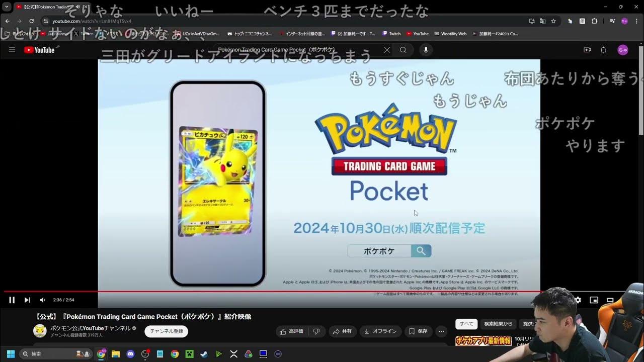Open File Explorer from the taskbar
644x362 pixels.
[x=116, y=354]
